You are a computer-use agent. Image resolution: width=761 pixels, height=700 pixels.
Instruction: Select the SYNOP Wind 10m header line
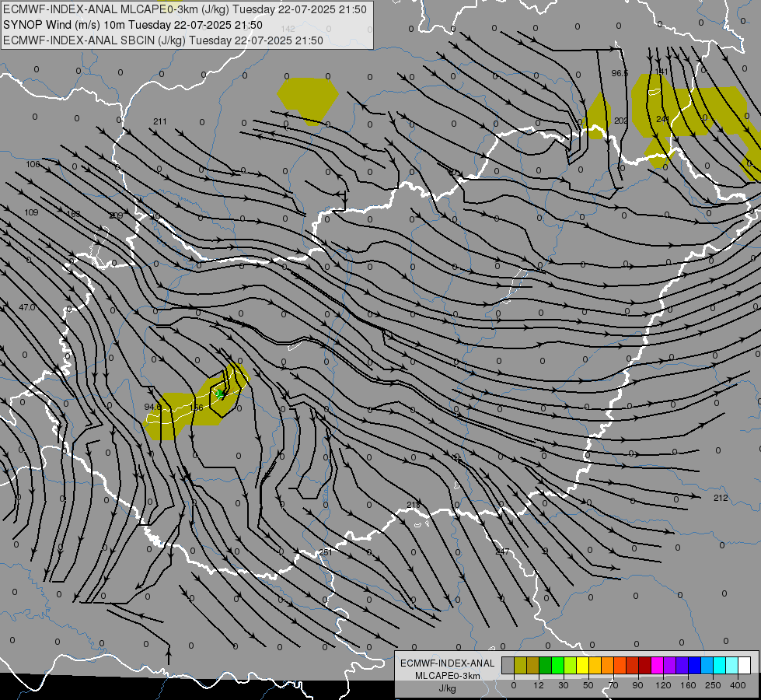tap(132, 25)
